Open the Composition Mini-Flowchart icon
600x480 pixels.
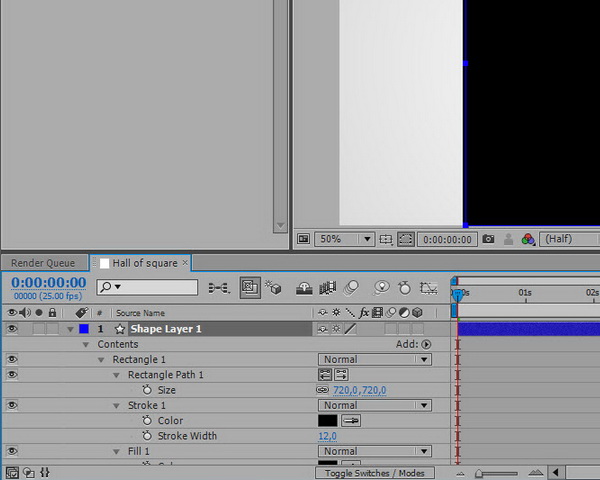tap(219, 288)
